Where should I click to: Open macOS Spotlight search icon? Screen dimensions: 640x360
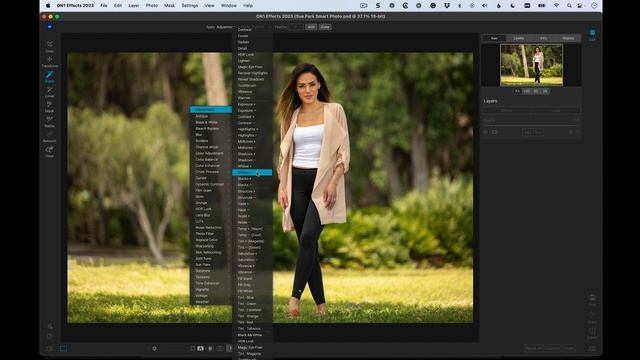[569, 6]
